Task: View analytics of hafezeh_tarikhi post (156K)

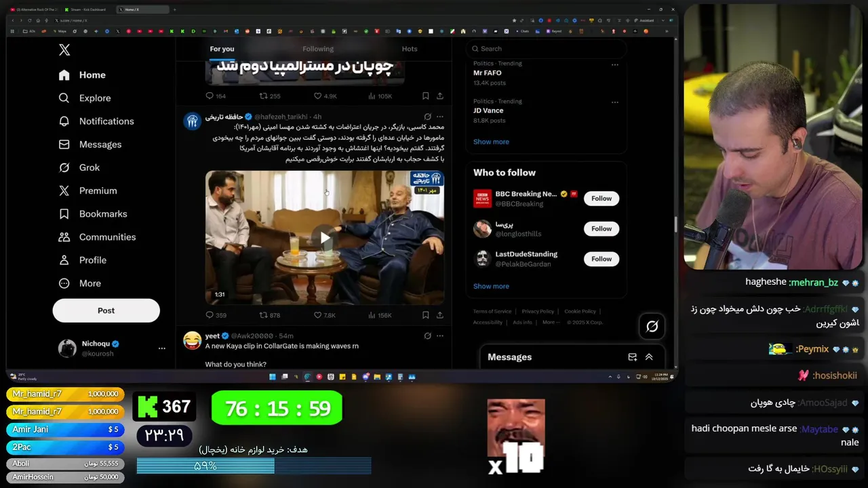Action: pyautogui.click(x=380, y=315)
